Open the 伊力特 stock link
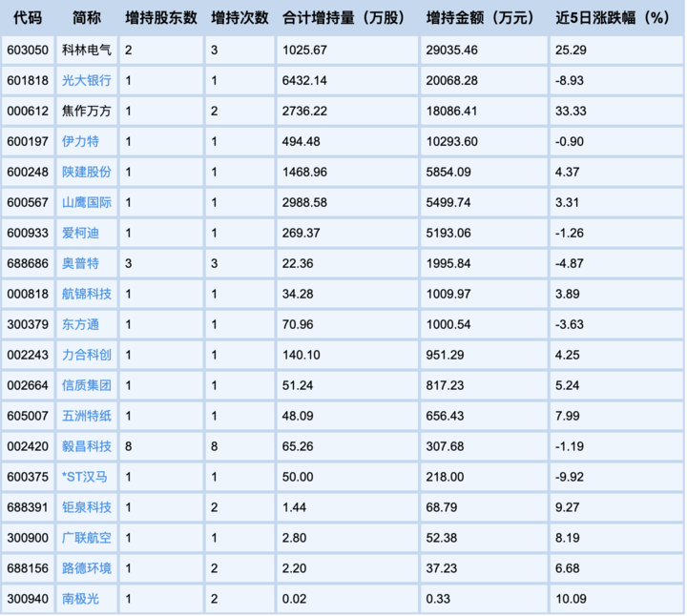The image size is (687, 616). 80,141
